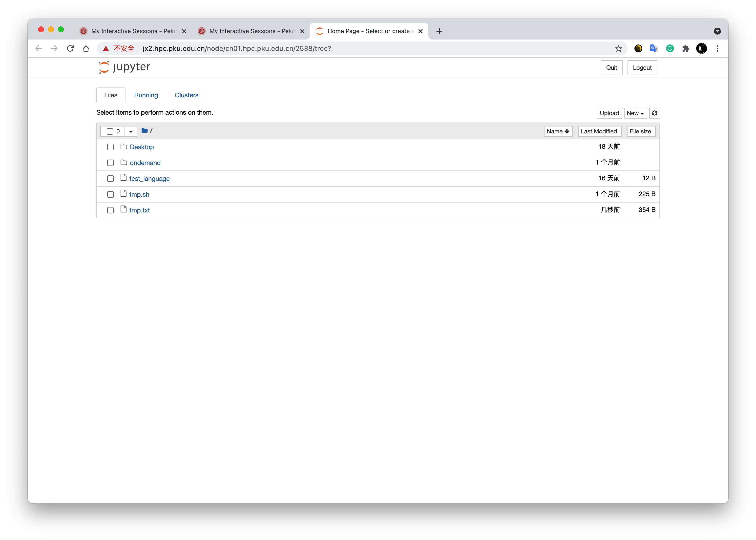Click the tmp.sh file icon
This screenshot has width=756, height=540.
click(123, 193)
